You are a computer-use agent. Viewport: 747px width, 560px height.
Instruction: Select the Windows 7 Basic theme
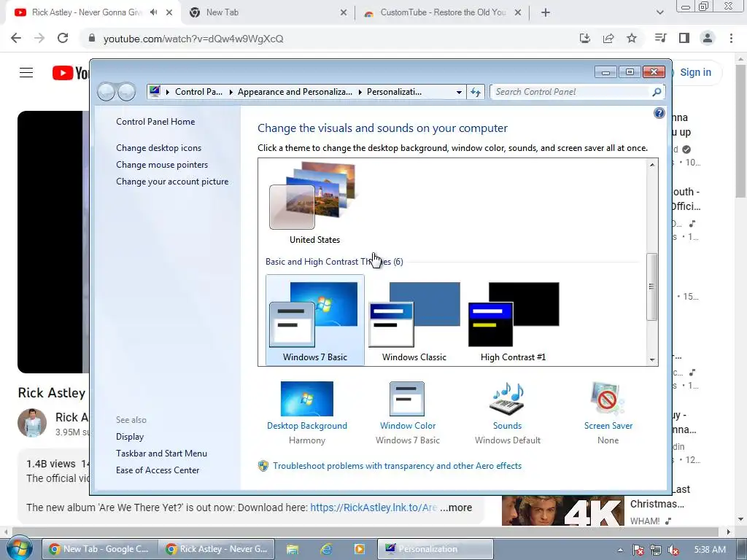pyautogui.click(x=315, y=320)
